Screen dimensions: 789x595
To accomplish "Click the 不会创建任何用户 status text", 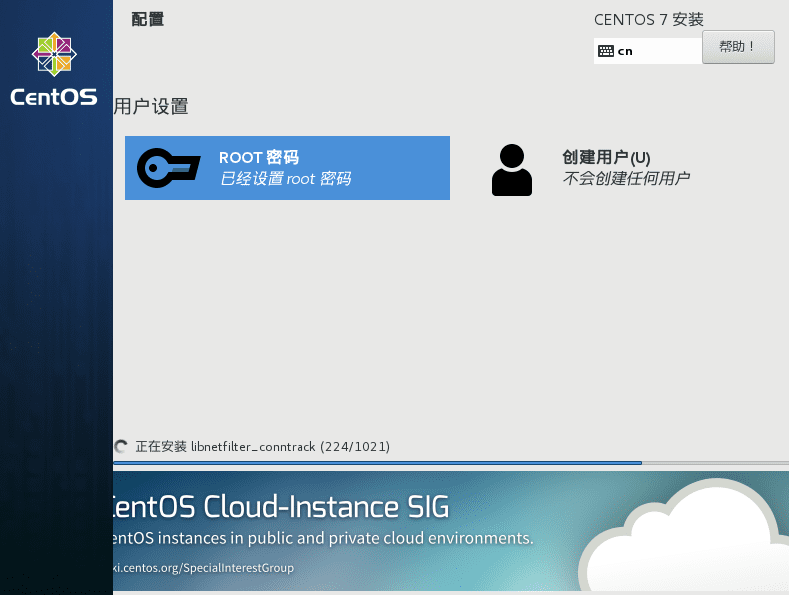I will 626,179.
